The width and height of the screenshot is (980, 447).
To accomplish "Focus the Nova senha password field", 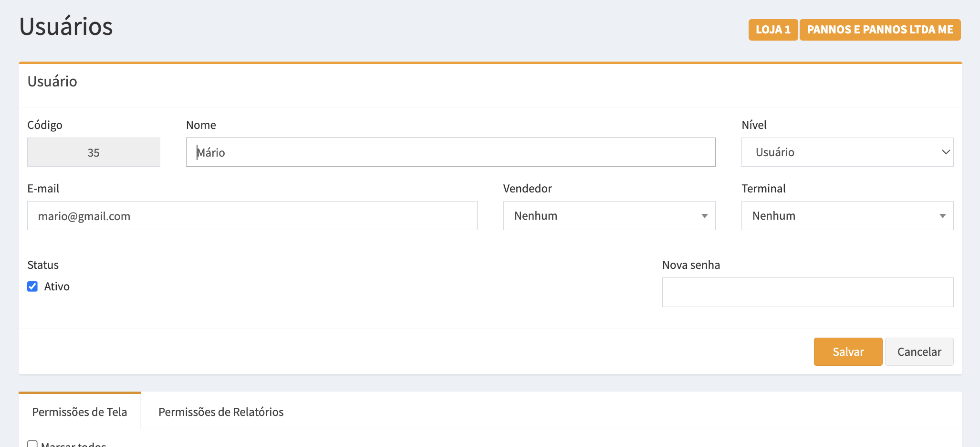I will tap(807, 292).
